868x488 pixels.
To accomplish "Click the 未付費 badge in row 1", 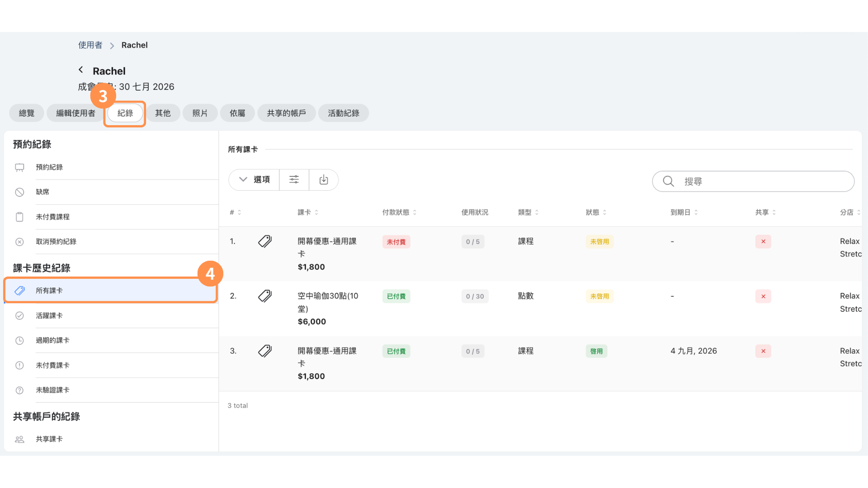I will 396,242.
